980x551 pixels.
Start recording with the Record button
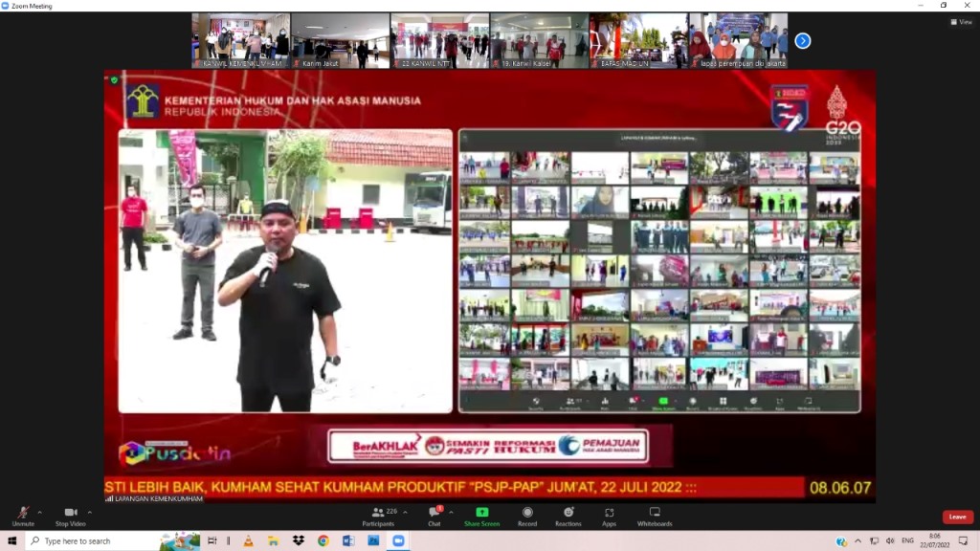tap(527, 515)
